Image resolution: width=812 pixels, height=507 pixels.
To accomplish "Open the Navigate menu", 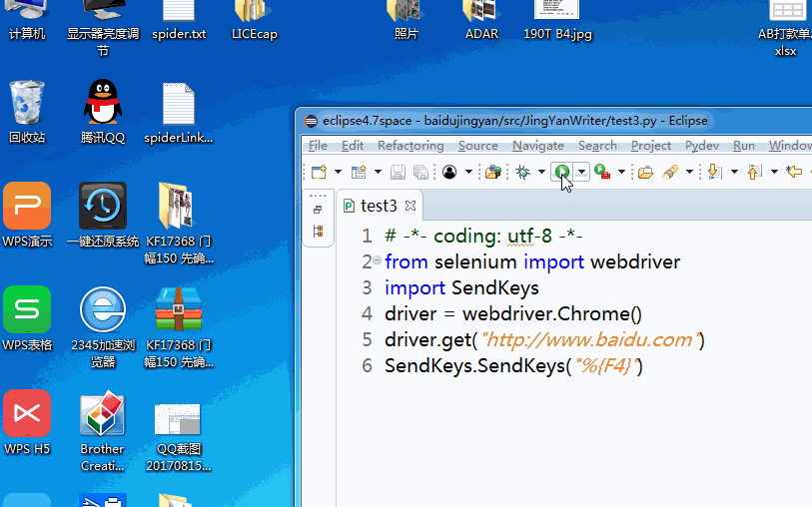I will [x=538, y=146].
